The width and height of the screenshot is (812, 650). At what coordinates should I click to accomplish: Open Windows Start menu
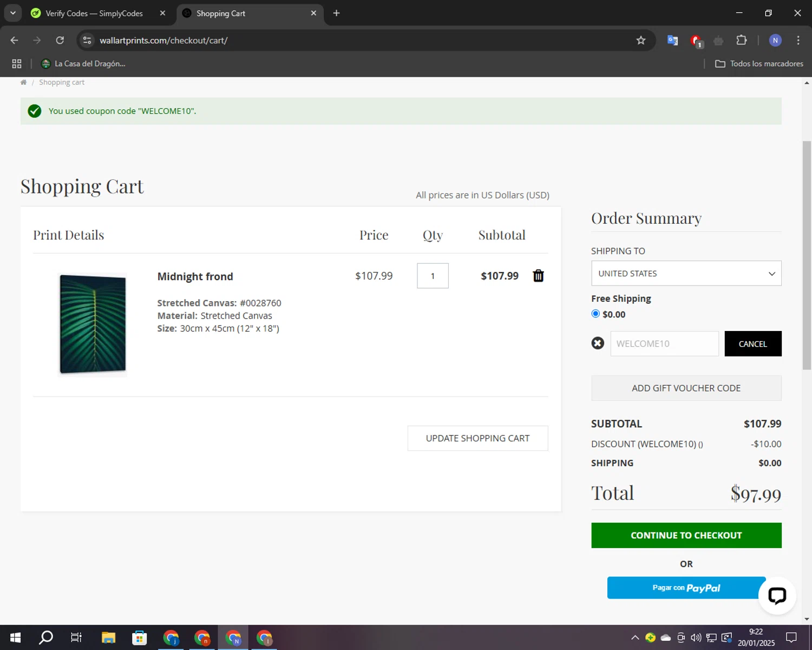click(x=15, y=638)
